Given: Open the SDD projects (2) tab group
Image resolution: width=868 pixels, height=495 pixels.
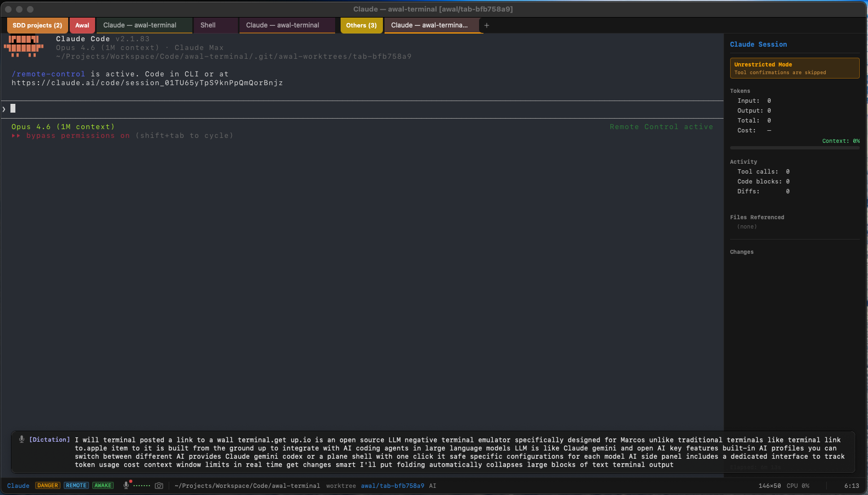Looking at the screenshot, I should (x=37, y=25).
